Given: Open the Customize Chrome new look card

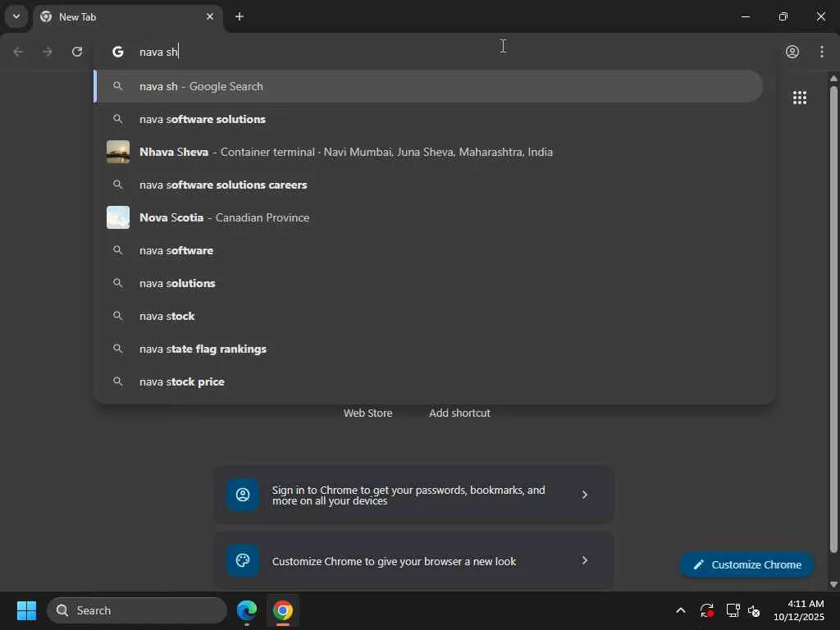Looking at the screenshot, I should (x=414, y=561).
